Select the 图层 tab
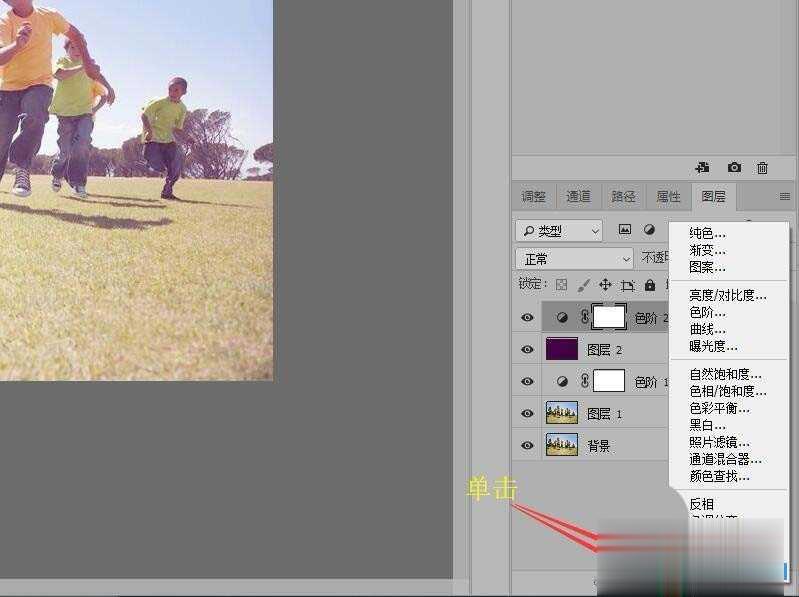799x597 pixels. pos(713,196)
